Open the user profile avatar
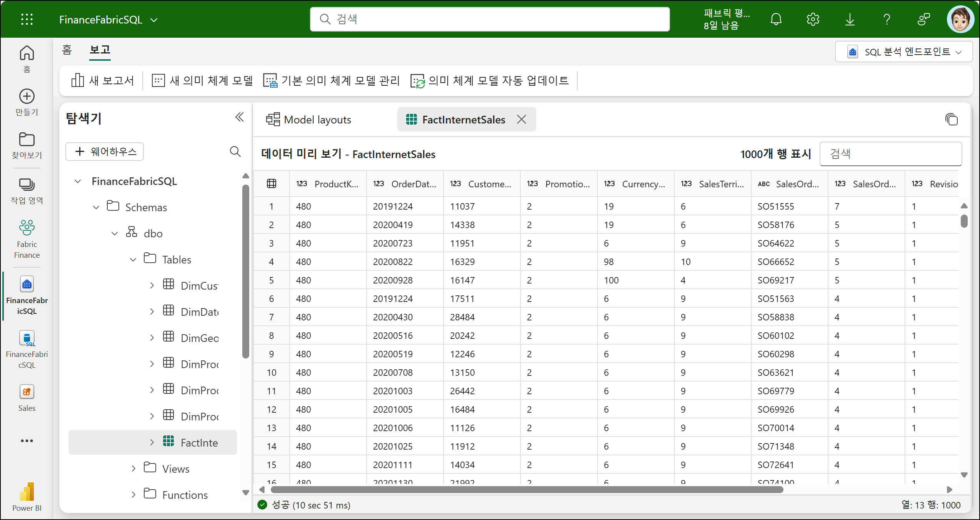The width and height of the screenshot is (980, 520). pos(960,19)
